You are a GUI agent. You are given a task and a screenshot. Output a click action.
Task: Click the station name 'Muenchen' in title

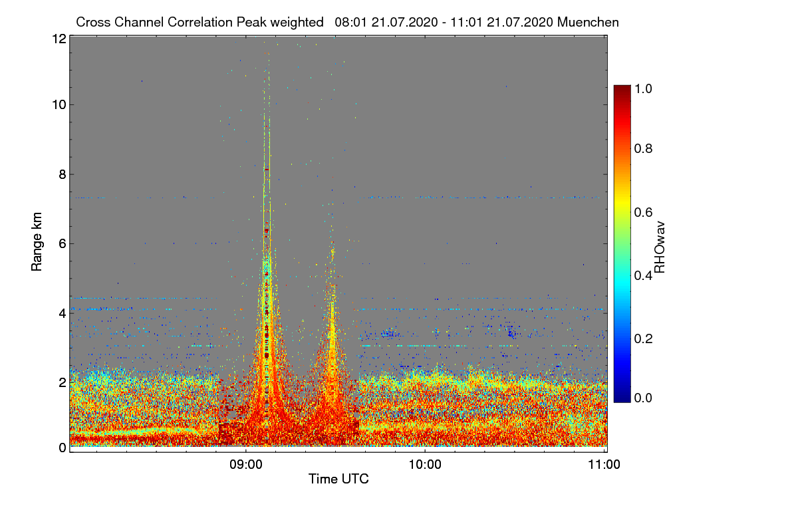tap(589, 22)
